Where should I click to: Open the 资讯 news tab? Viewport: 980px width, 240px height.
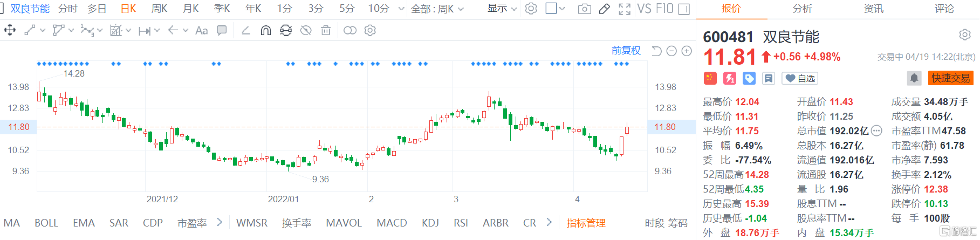(x=873, y=9)
